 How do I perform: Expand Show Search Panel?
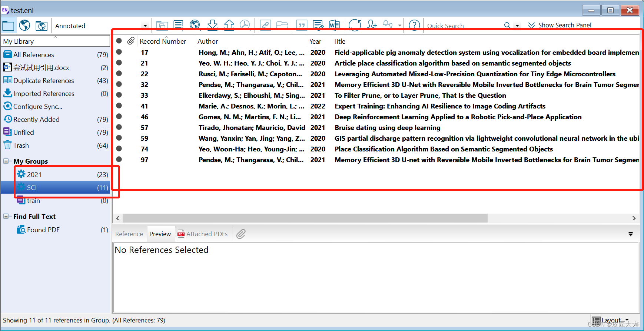pos(560,25)
